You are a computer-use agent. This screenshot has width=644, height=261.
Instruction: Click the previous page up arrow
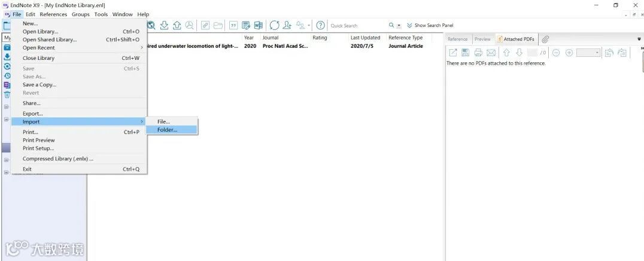click(x=506, y=53)
